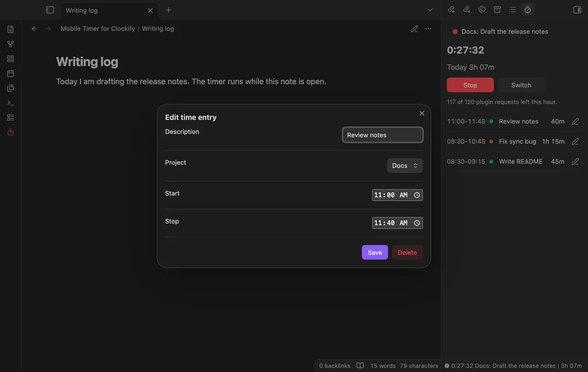The height and width of the screenshot is (372, 588).
Task: Click the running timer 0:27:32 display
Action: point(465,50)
